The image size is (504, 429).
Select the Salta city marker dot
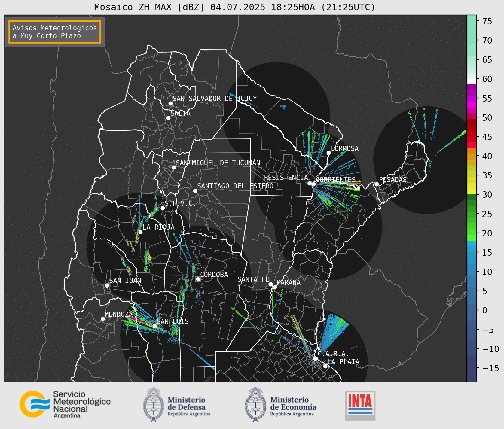[x=169, y=118]
